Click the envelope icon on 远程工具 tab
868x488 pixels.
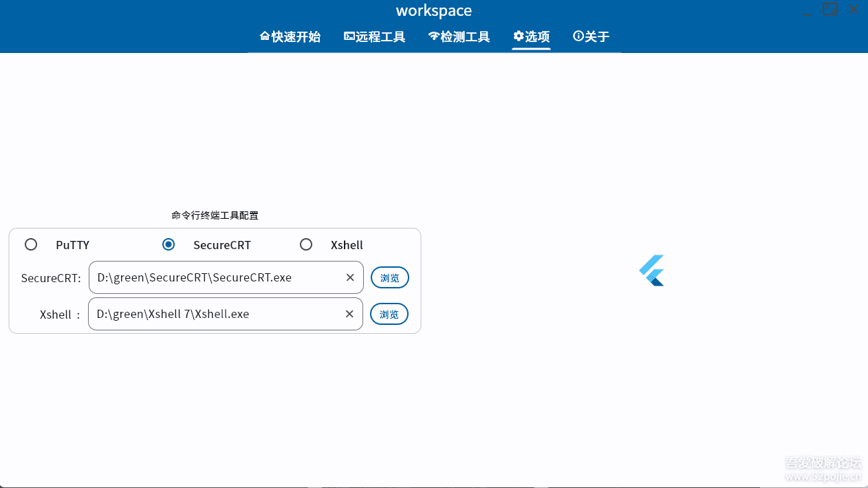(x=349, y=36)
